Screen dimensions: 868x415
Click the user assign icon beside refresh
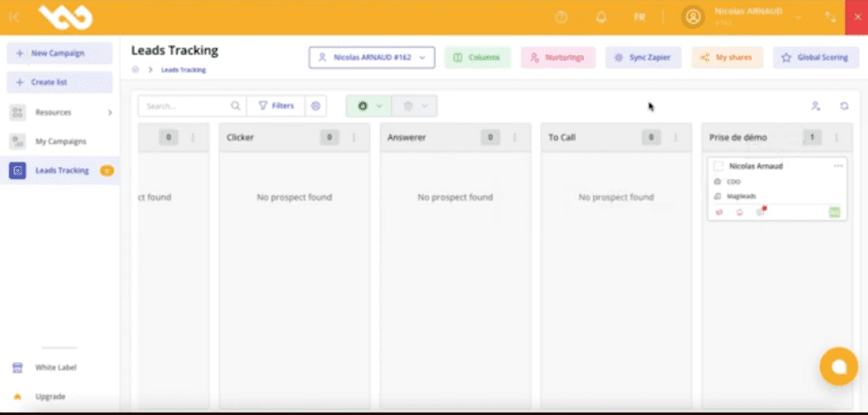pos(815,106)
